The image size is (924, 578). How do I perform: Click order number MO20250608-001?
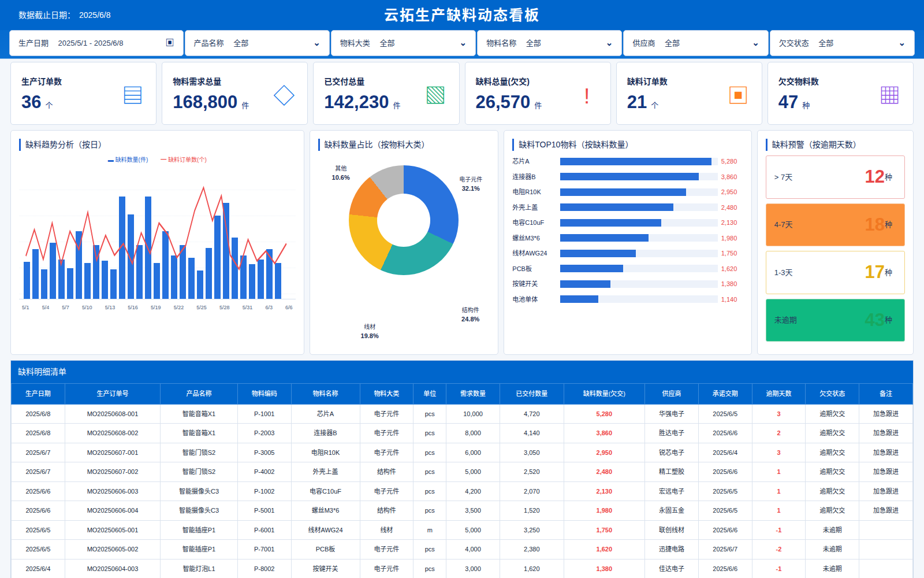[113, 414]
